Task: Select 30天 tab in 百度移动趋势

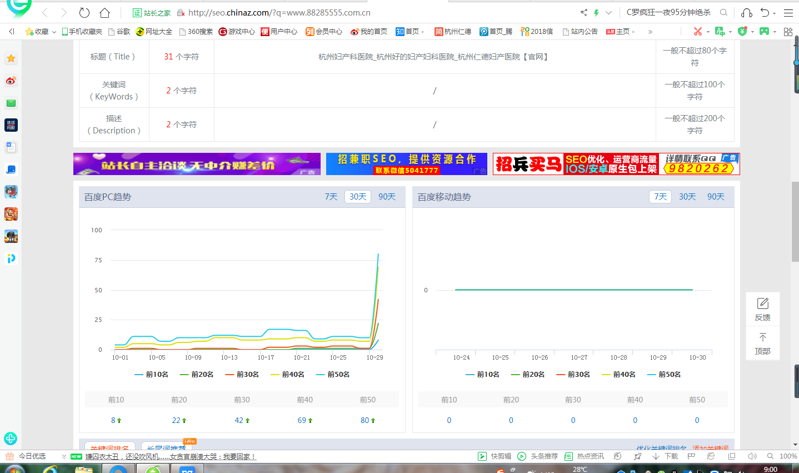Action: 687,196
